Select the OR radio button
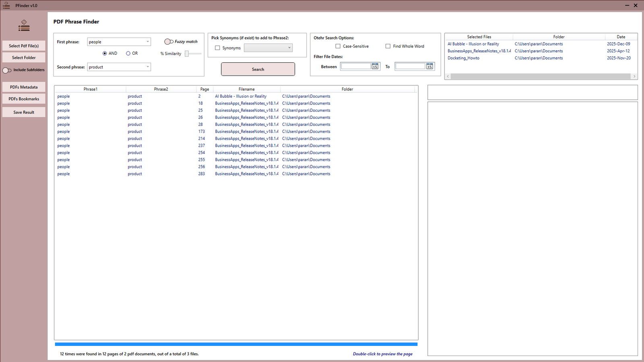Screen dimensions: 644x362 tap(128, 53)
